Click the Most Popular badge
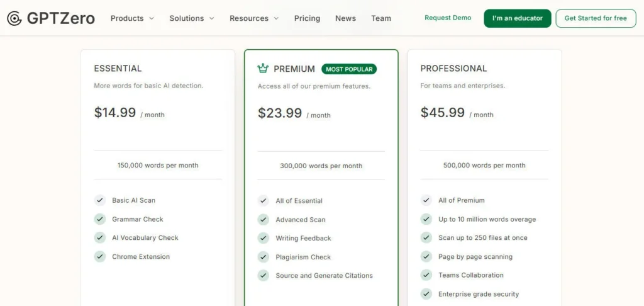 click(349, 69)
